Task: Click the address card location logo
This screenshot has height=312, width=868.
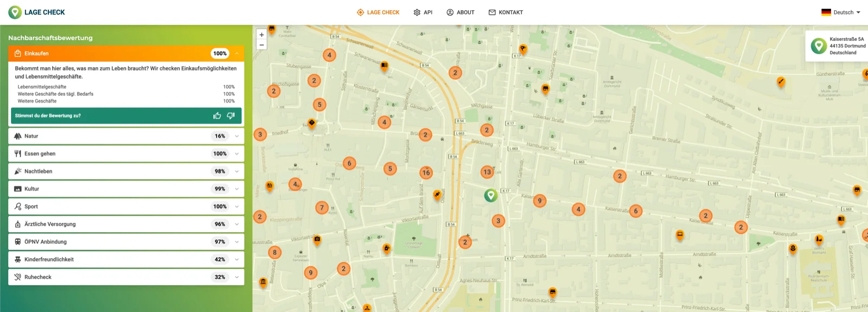Action: click(819, 46)
